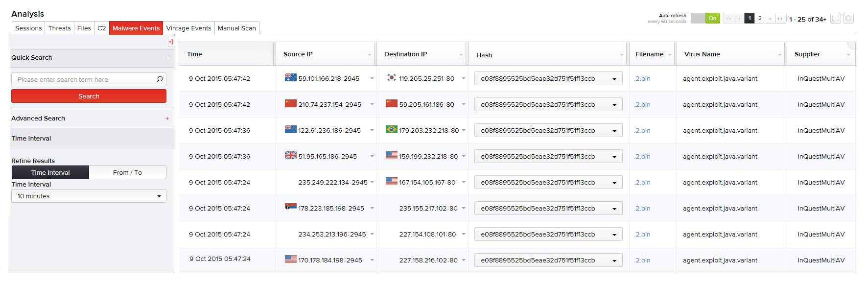This screenshot has width=868, height=284.
Task: Open the Destination IP column menu arrow
Action: click(x=461, y=55)
